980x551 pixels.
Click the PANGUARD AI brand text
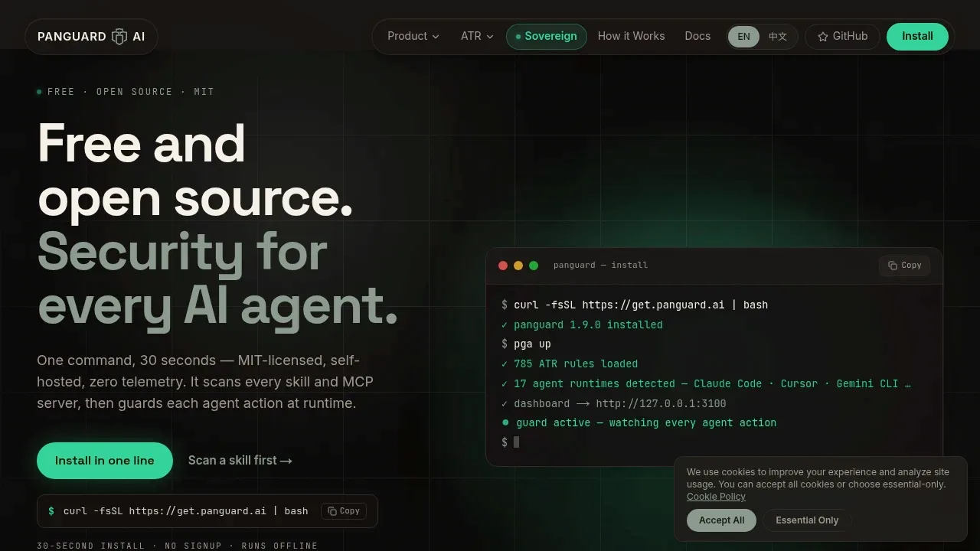click(91, 37)
